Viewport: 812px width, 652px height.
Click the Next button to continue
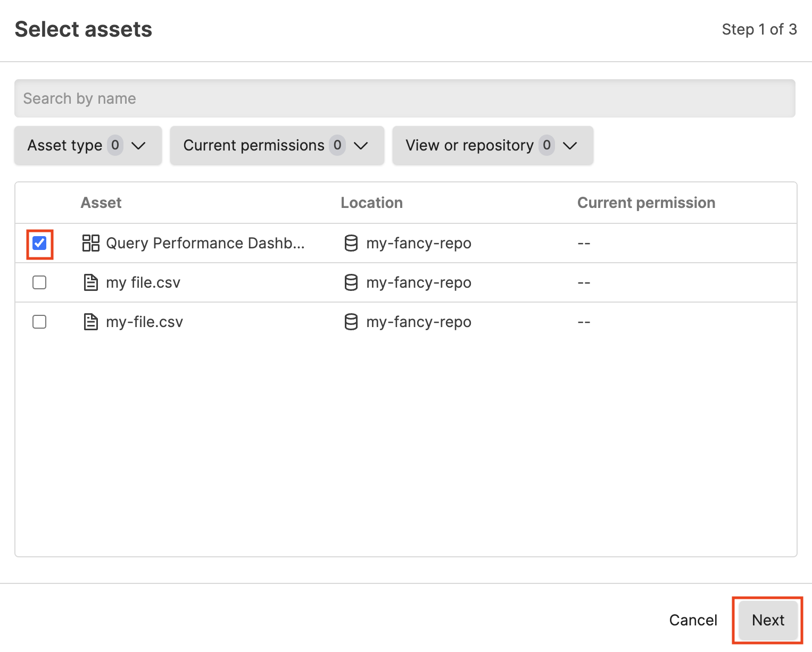[x=767, y=620]
